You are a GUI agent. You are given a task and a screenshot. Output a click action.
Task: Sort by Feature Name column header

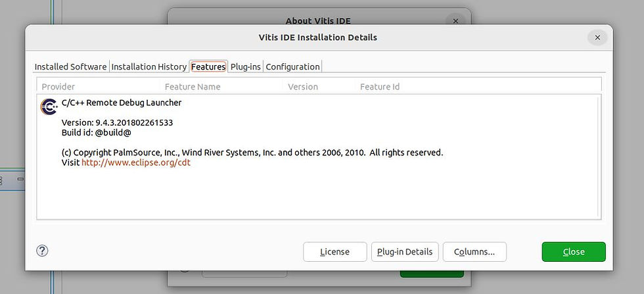point(193,87)
